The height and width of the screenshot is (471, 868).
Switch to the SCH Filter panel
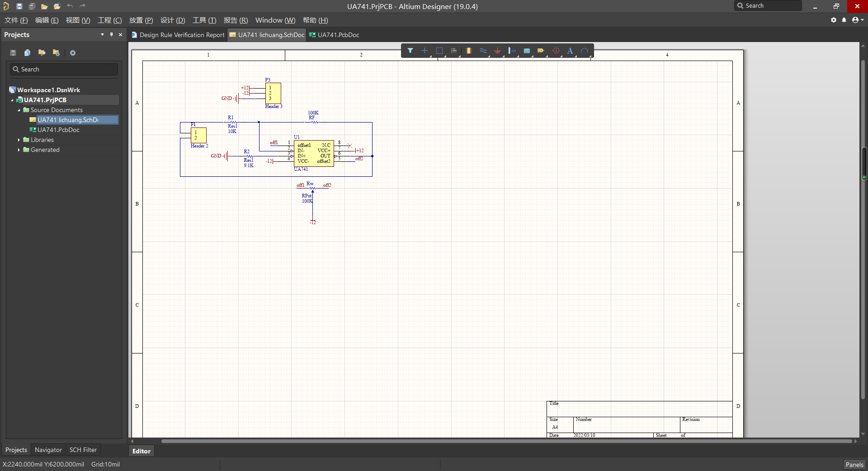[83, 450]
